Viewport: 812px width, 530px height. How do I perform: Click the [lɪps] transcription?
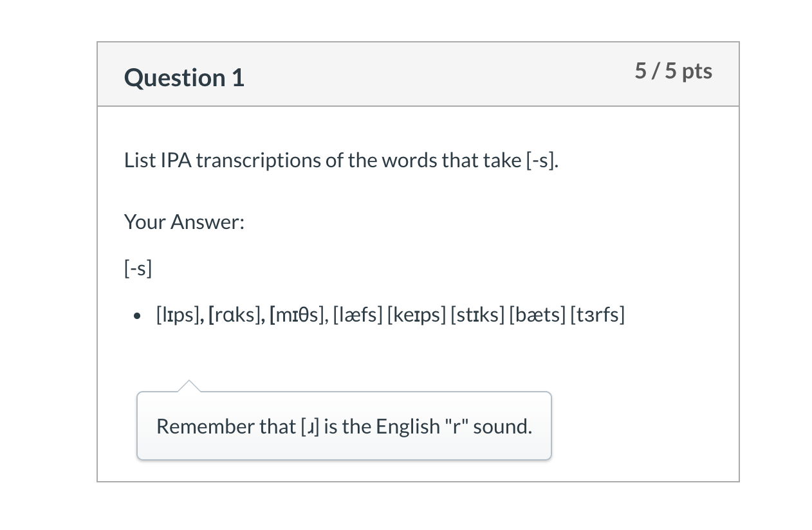(x=179, y=315)
